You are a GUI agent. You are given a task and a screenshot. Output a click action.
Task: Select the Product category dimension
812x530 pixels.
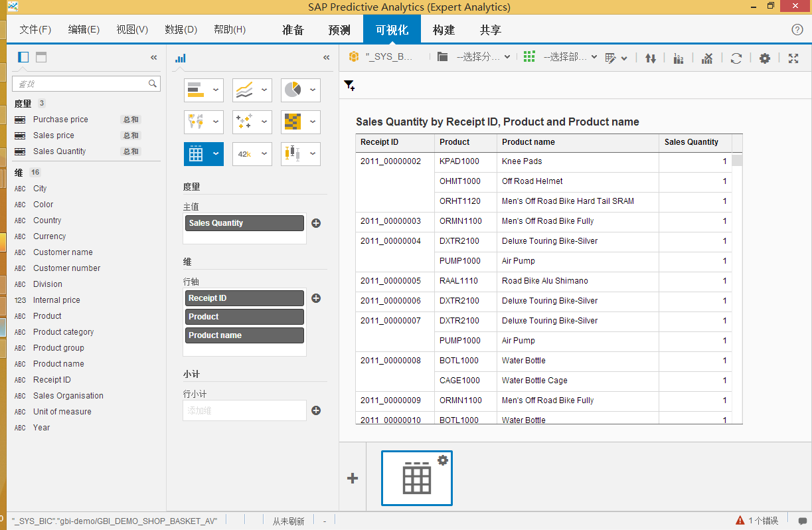64,332
